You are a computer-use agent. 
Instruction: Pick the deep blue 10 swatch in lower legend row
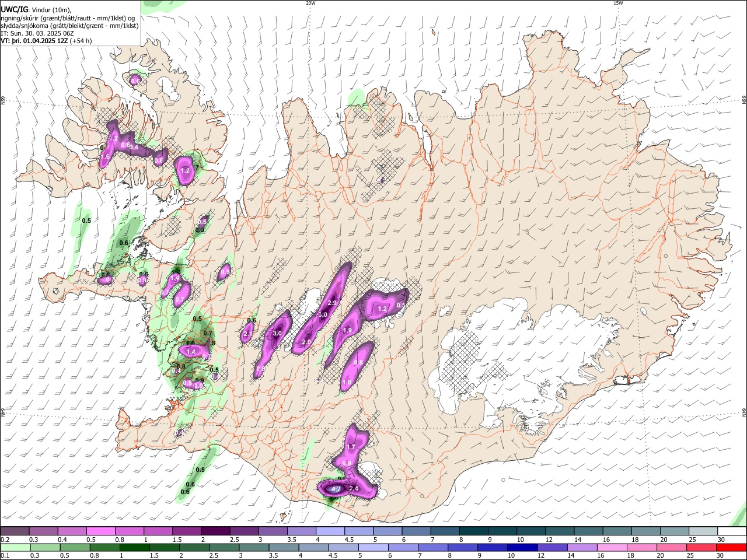pyautogui.click(x=522, y=547)
